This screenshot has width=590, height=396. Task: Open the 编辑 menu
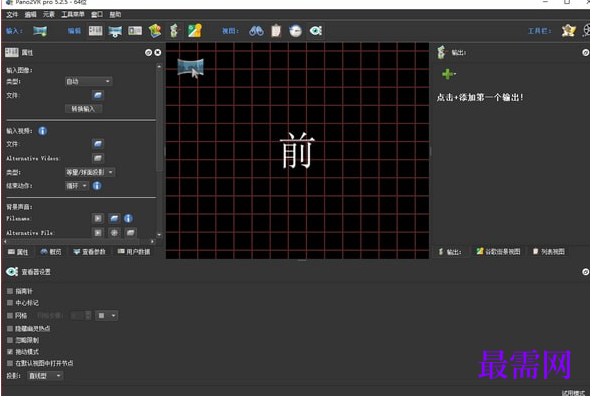[30, 14]
